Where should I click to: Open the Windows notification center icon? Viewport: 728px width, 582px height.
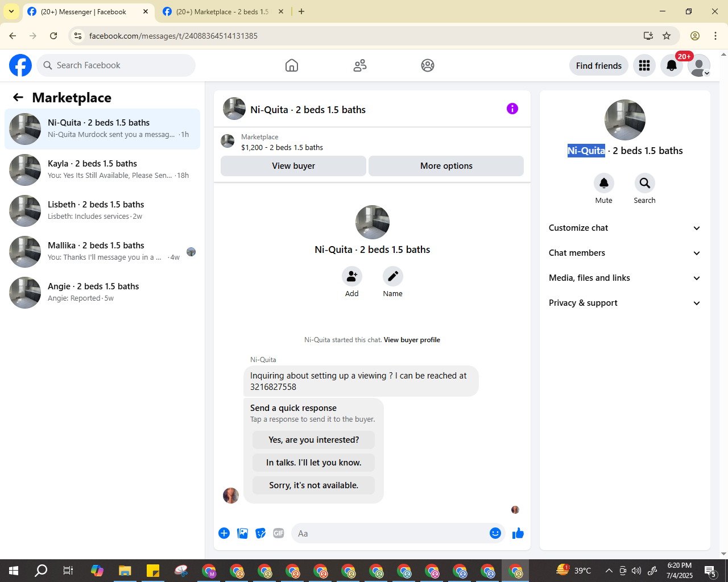710,571
